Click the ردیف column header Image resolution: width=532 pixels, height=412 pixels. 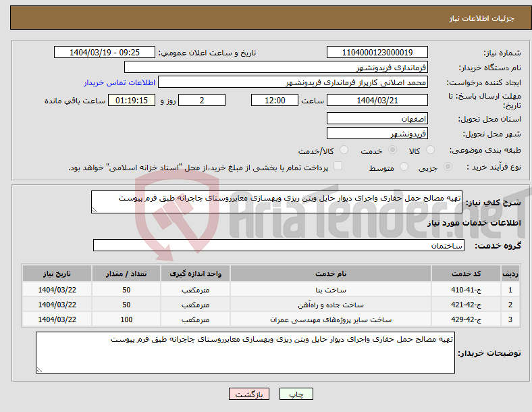coord(510,274)
